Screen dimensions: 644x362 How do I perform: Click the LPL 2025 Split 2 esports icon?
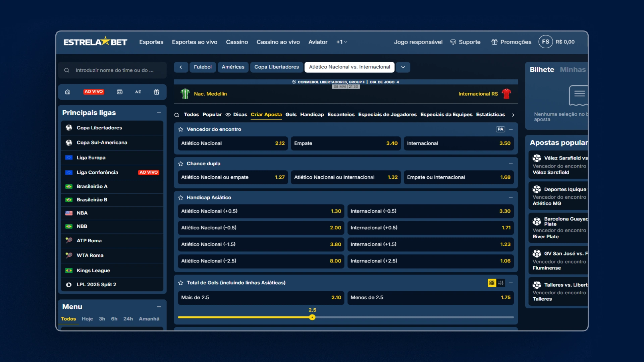(69, 285)
